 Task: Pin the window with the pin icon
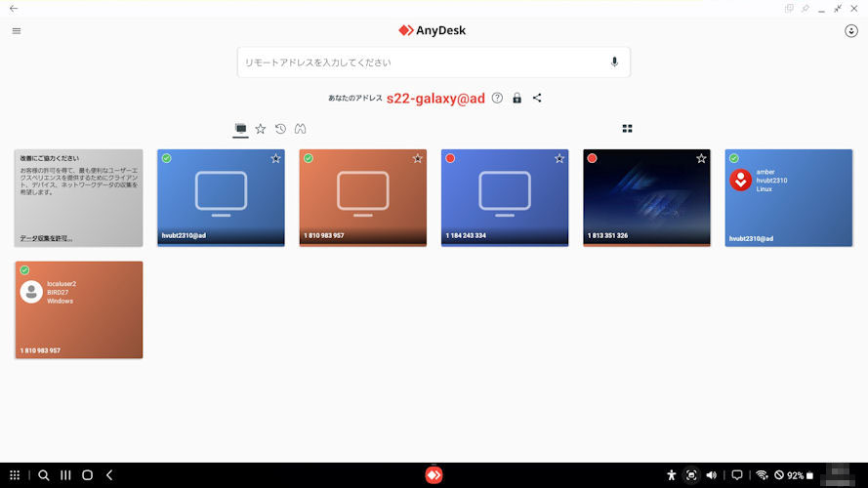click(805, 9)
